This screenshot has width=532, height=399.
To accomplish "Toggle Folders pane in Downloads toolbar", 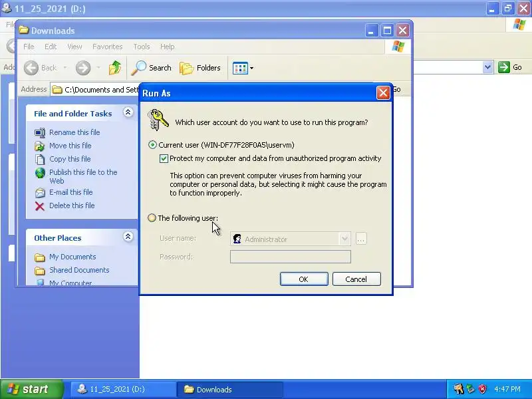I will [200, 68].
